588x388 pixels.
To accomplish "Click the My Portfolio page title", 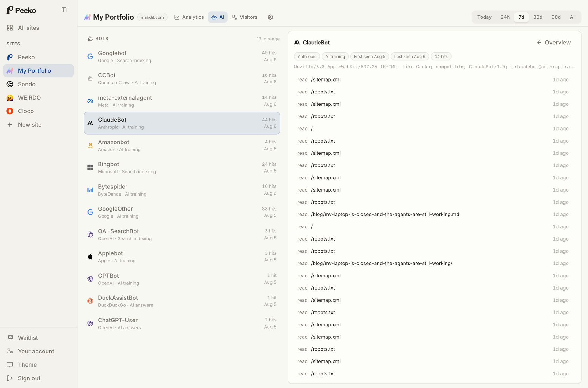I will pos(113,17).
